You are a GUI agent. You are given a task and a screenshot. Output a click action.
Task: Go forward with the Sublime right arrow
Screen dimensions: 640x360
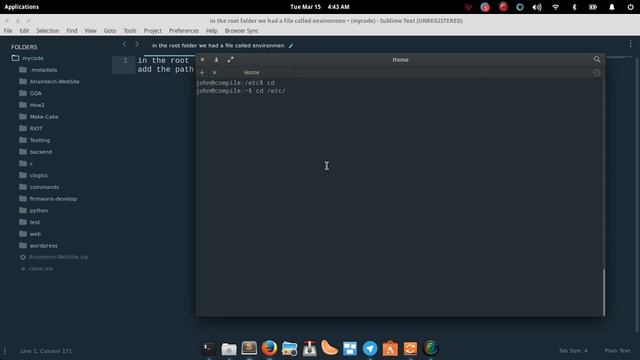(137, 44)
